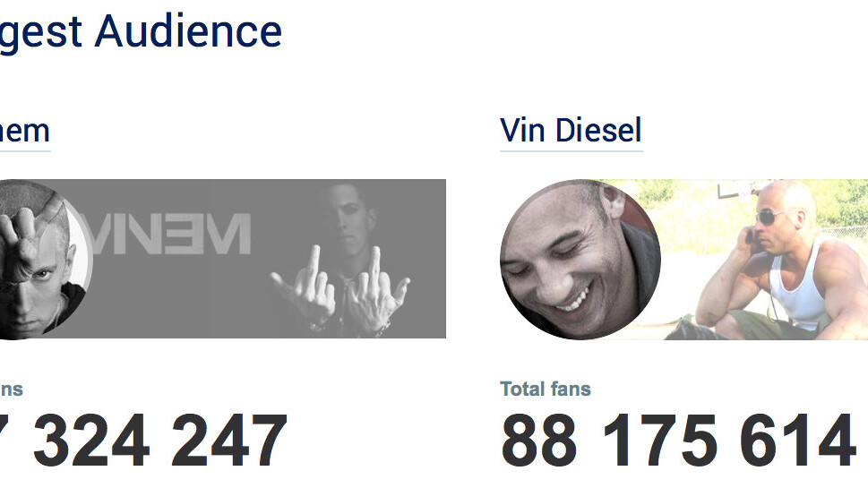Click Vin Diesel's sunglasses in the cover photo
868x488 pixels.
773,218
